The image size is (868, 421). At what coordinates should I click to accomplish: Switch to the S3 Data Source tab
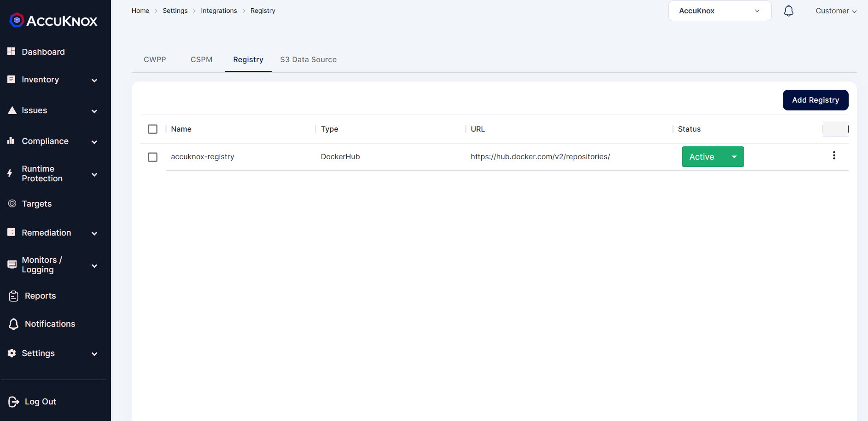coord(309,59)
